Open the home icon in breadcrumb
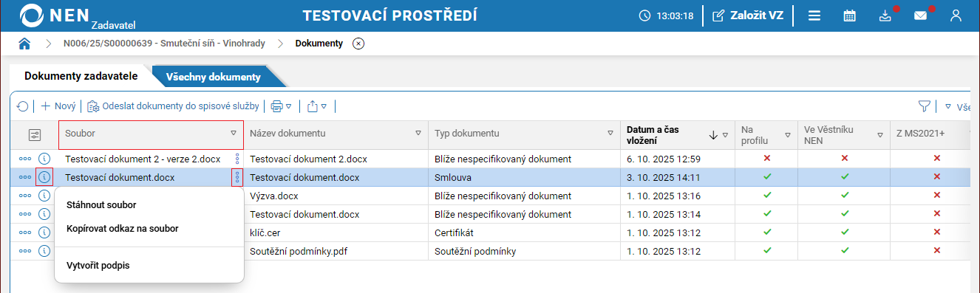980x293 pixels. (x=24, y=44)
